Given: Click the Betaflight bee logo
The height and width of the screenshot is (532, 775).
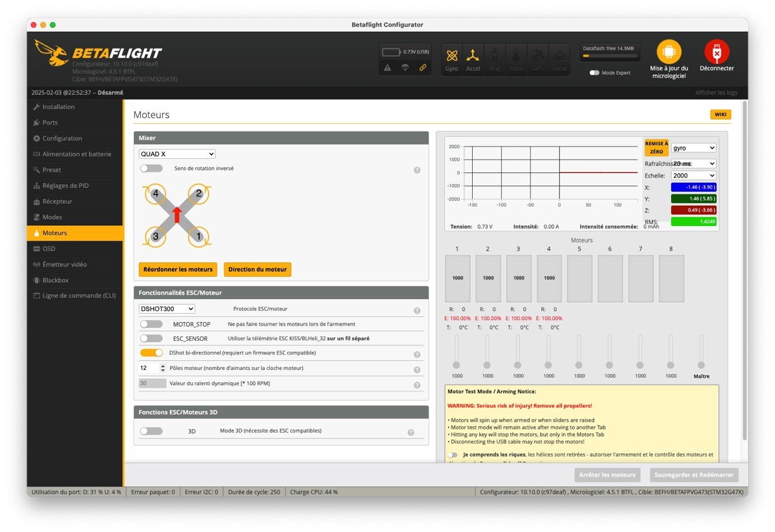Looking at the screenshot, I should click(x=51, y=53).
